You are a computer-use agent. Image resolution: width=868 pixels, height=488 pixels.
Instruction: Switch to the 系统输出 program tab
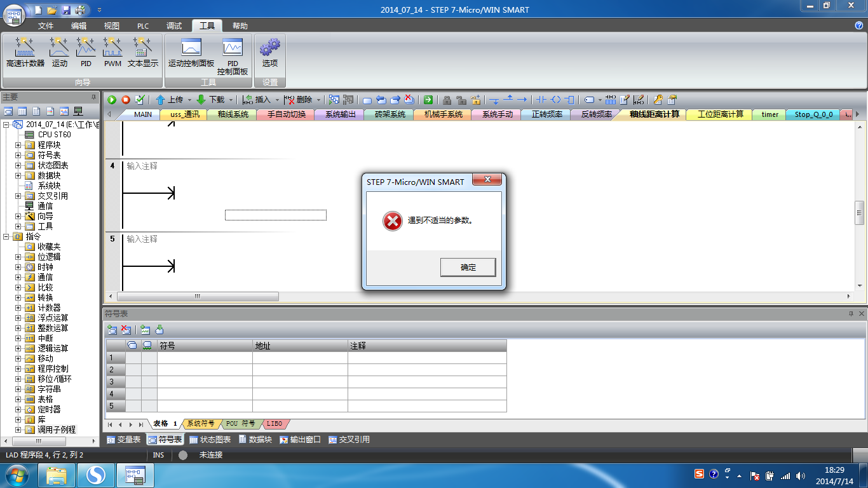point(339,114)
